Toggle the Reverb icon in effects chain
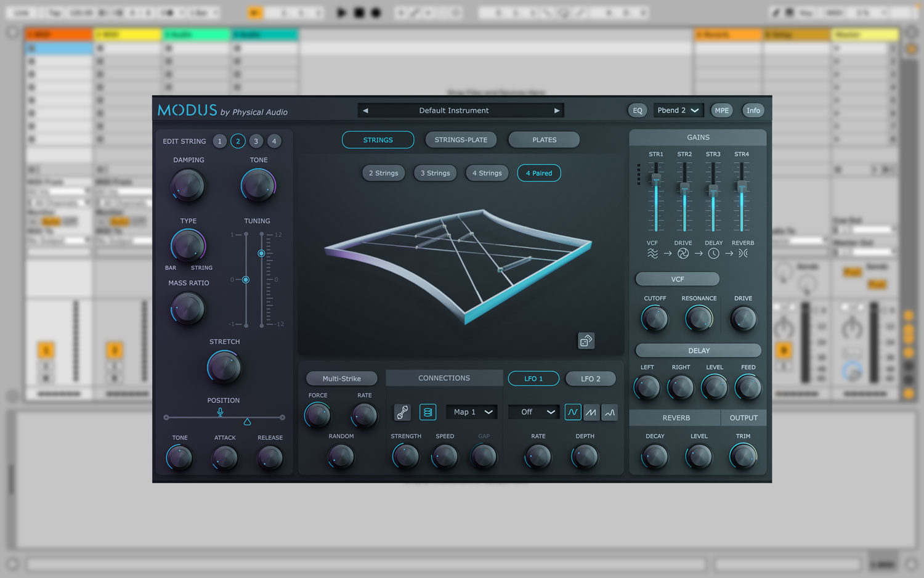This screenshot has width=924, height=578. (x=744, y=253)
